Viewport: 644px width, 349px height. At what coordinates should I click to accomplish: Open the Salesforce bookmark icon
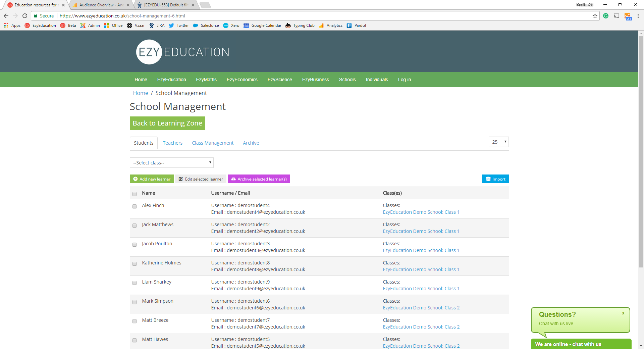coord(196,26)
